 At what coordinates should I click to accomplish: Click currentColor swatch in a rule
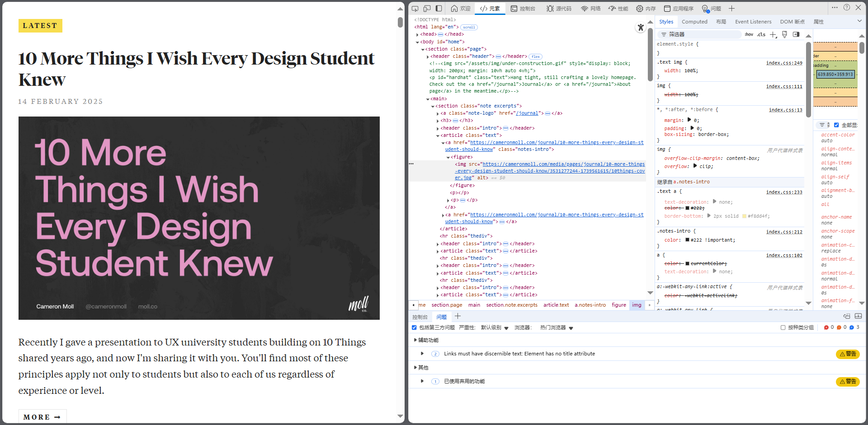(688, 264)
